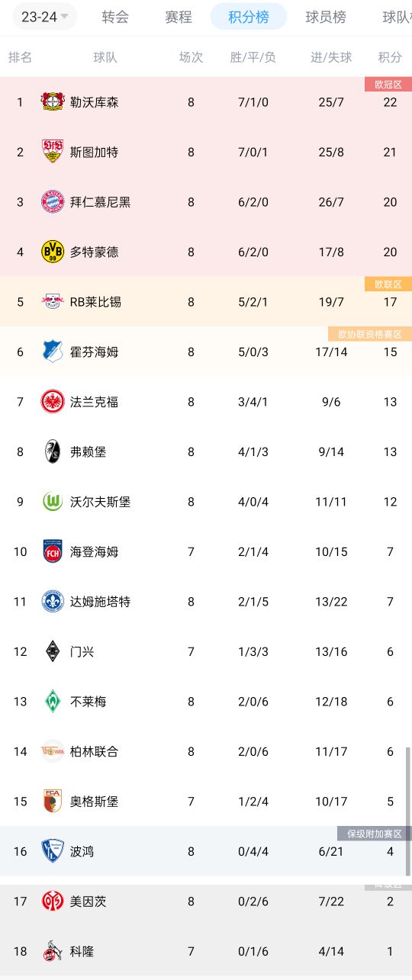Select the 积分榜 tab
Viewport: 412px width, 980px height.
(249, 17)
